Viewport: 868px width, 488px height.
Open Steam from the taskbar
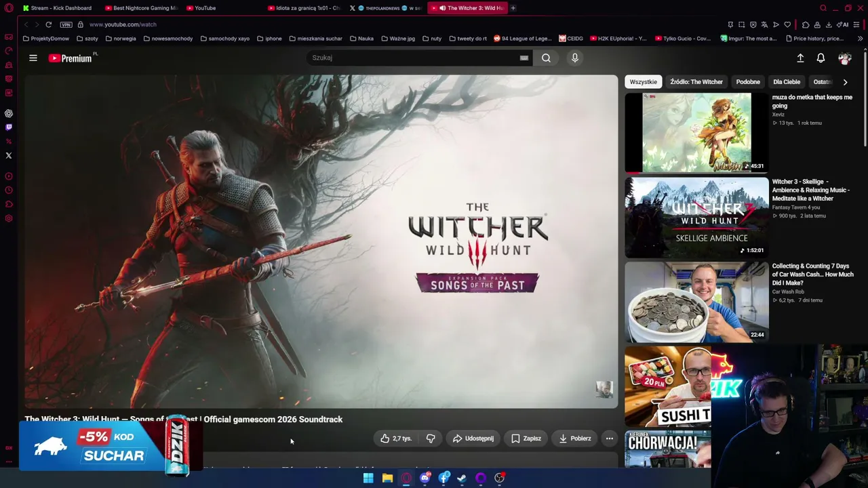click(462, 479)
